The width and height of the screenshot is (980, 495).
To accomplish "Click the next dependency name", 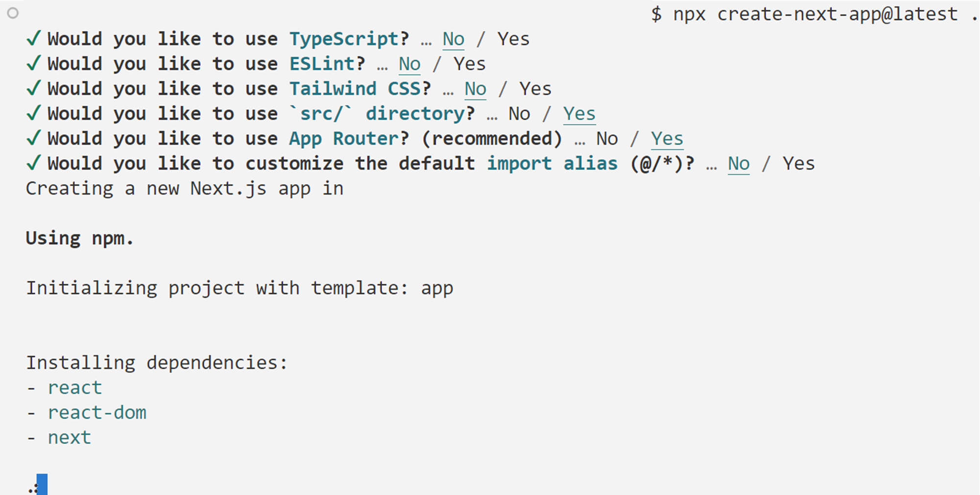I will 70,438.
